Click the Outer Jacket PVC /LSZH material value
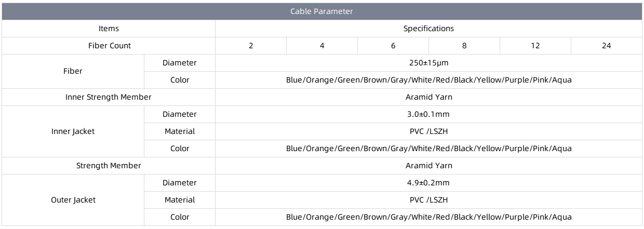 428,200
